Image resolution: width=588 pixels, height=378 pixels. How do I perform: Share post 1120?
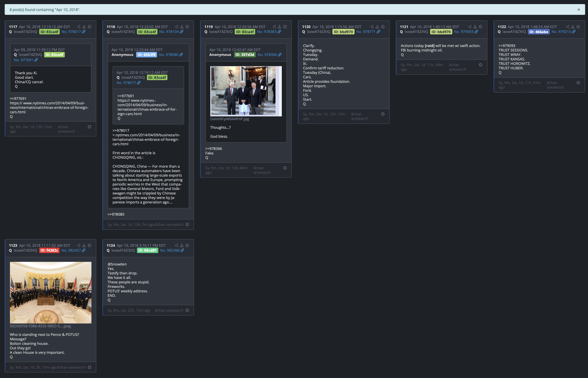(x=372, y=27)
